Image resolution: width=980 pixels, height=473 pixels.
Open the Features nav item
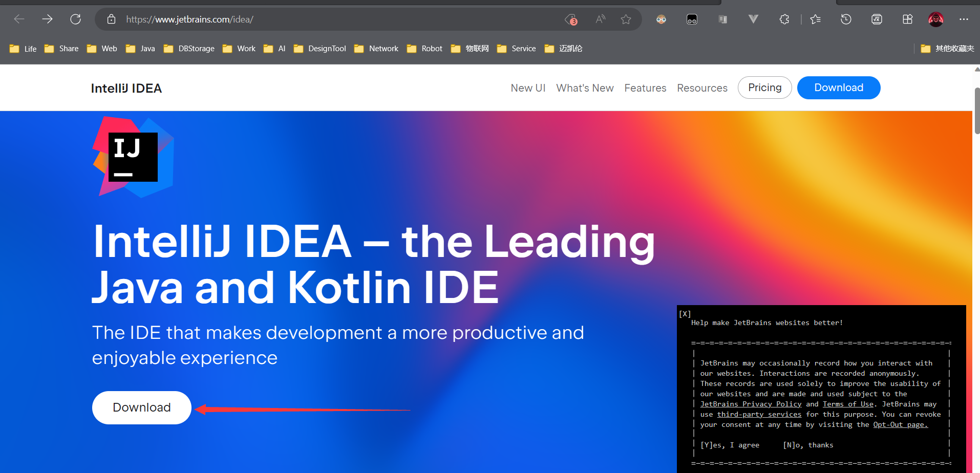pos(645,88)
